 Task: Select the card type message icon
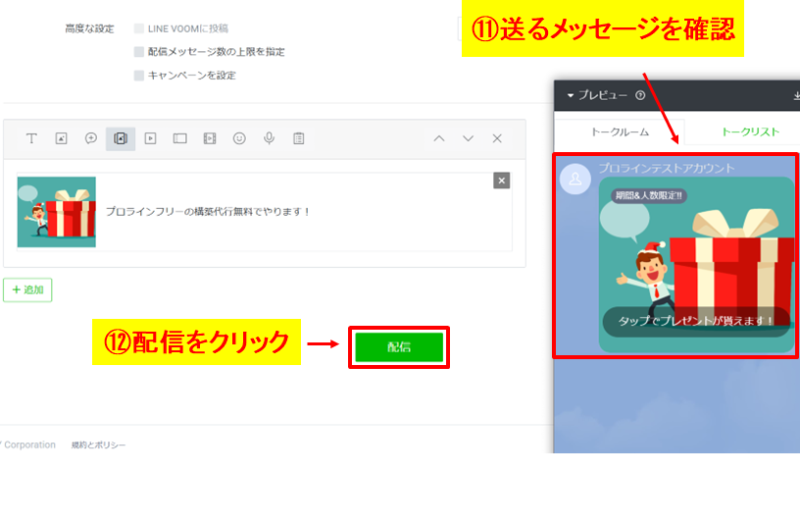click(x=180, y=138)
